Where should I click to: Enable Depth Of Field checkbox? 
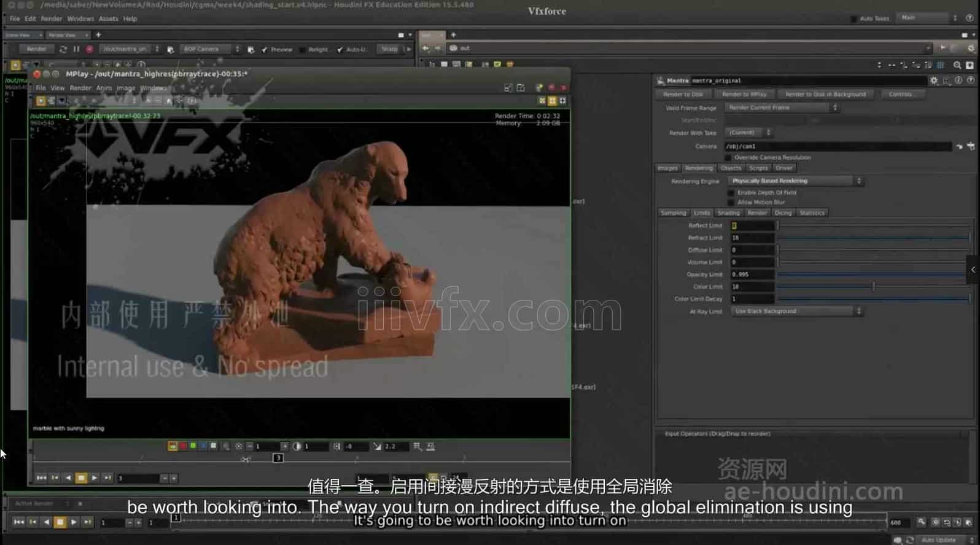[x=731, y=193]
